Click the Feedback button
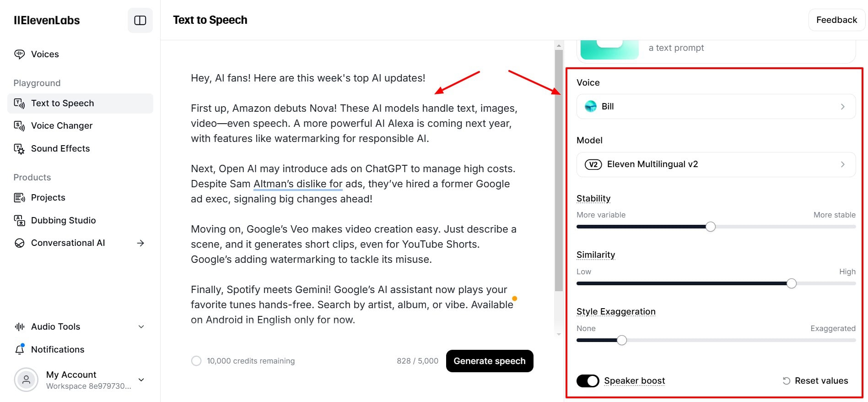The height and width of the screenshot is (402, 868). [836, 20]
